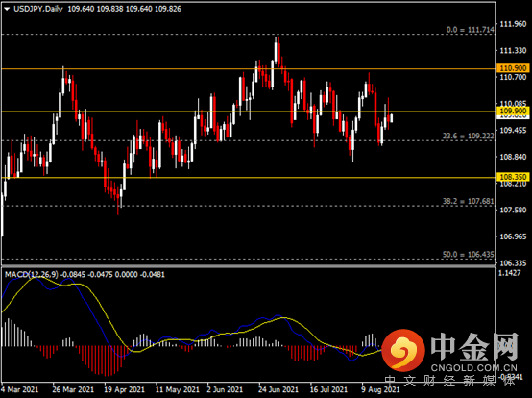The height and width of the screenshot is (398, 532).
Task: Click the 110.700 price scale value
Action: tap(513, 77)
